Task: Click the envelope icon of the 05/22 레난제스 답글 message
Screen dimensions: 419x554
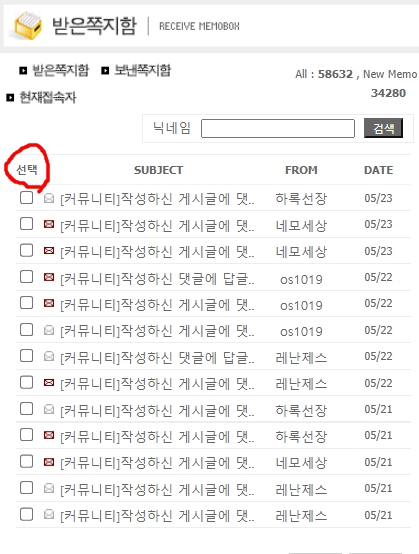Action: click(x=49, y=356)
